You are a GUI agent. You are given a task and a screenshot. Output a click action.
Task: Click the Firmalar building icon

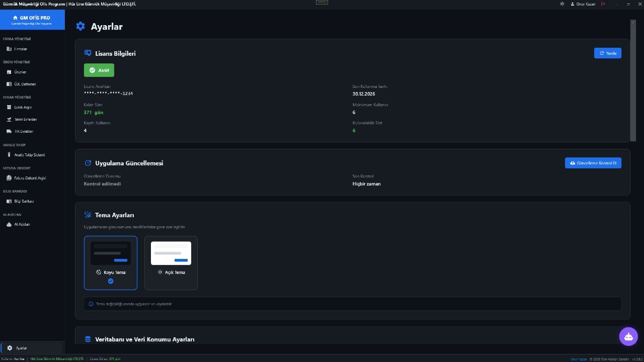point(9,49)
